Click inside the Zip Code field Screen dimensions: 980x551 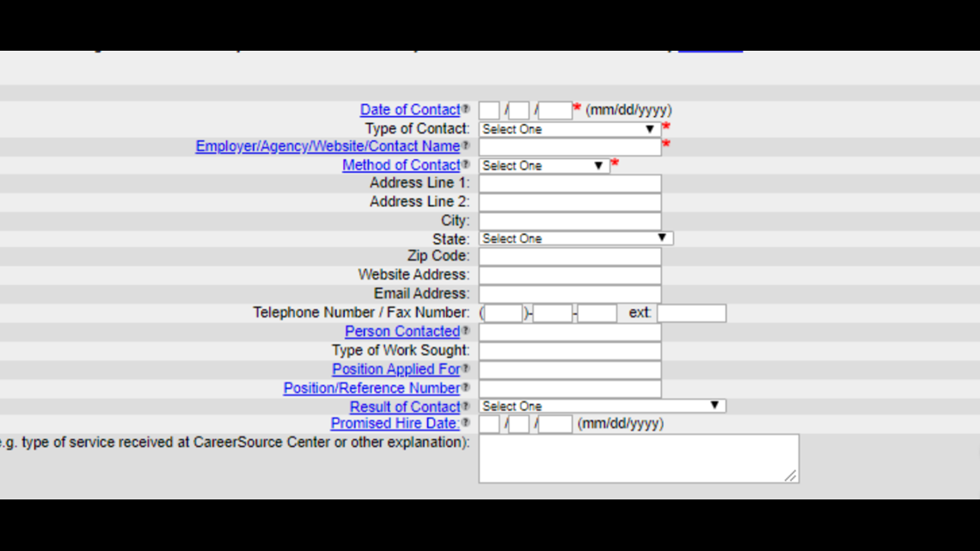[569, 256]
